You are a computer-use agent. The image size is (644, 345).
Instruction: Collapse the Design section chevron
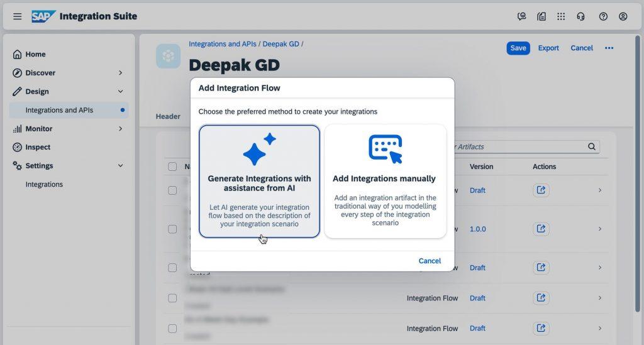(x=120, y=92)
